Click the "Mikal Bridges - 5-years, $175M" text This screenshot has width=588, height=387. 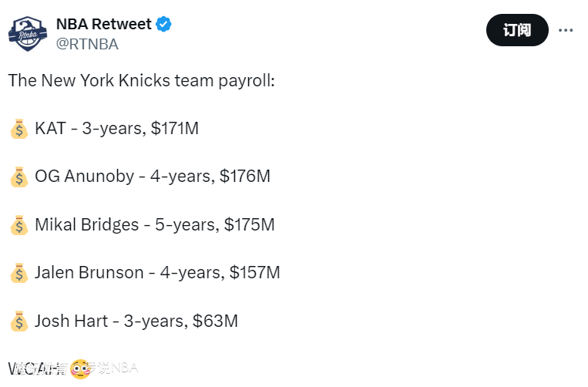point(154,225)
